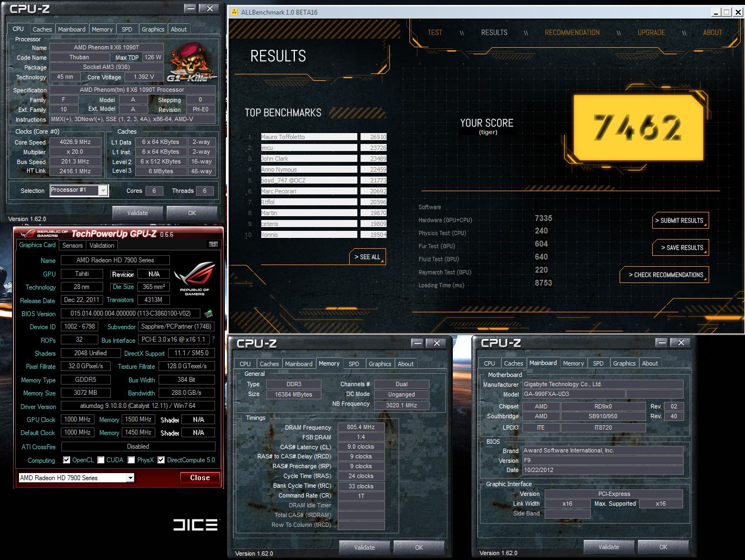Click the Hardware (GPU+CPU) score 7335
745x560 pixels.
click(x=543, y=218)
